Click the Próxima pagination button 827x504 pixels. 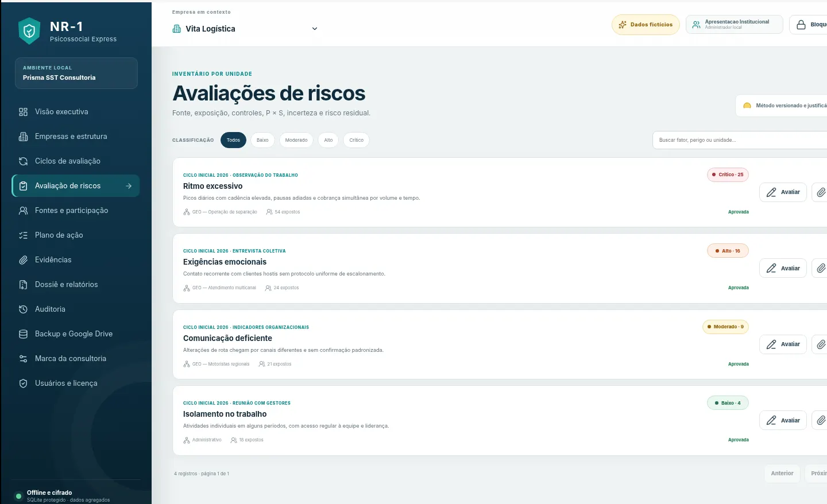point(816,474)
